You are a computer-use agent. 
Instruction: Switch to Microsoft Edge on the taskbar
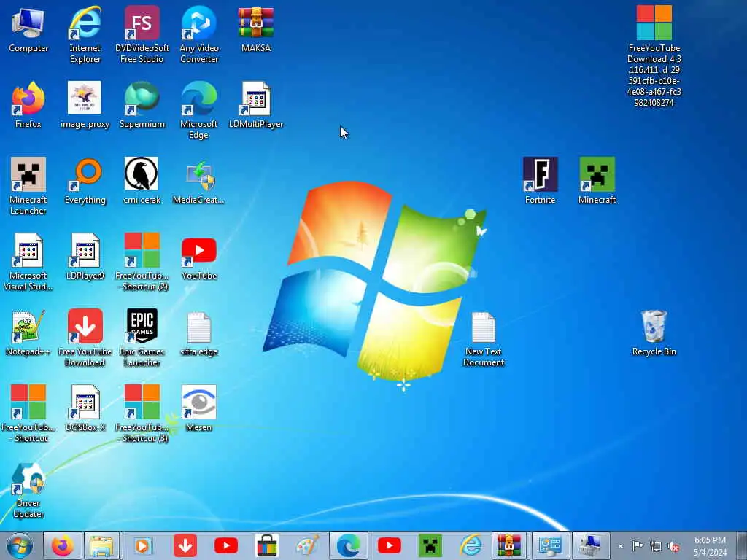pyautogui.click(x=348, y=545)
